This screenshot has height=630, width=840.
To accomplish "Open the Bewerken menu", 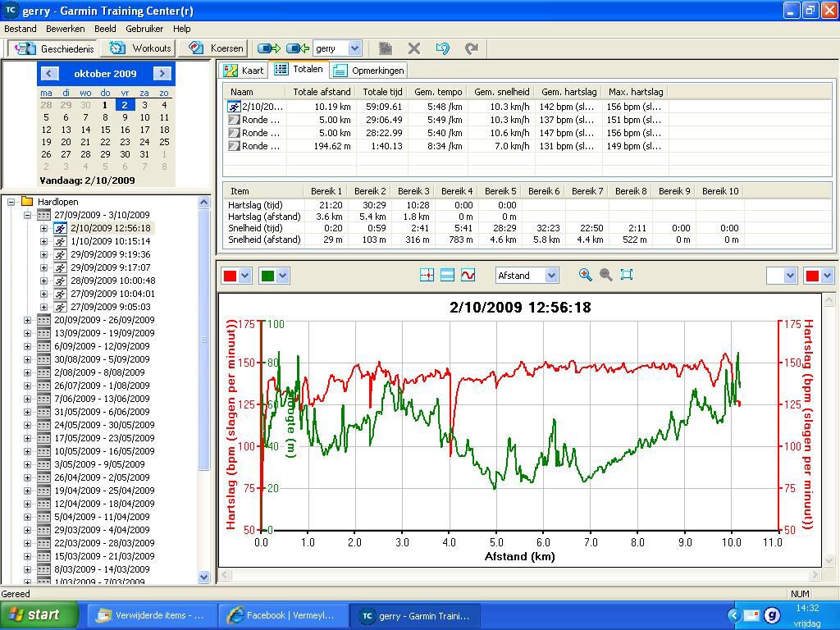I will [x=65, y=29].
